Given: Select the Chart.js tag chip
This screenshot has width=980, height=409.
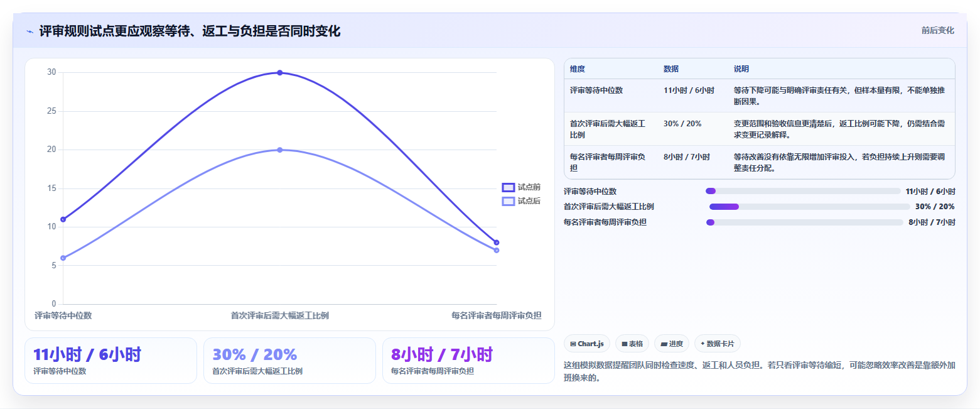Looking at the screenshot, I should [587, 344].
